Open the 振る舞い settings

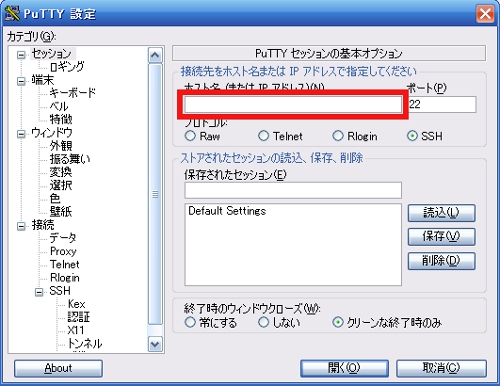[x=70, y=159]
